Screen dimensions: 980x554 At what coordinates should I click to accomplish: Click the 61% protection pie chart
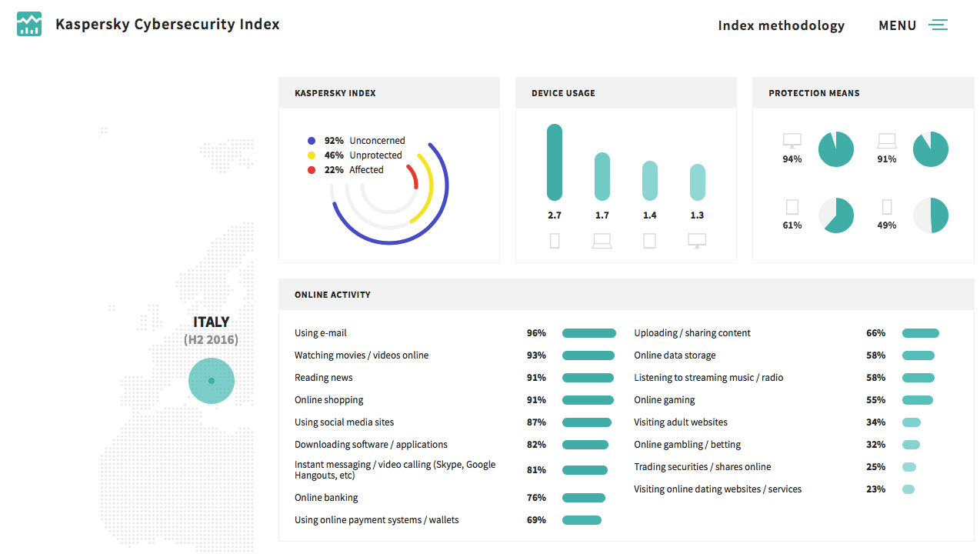836,215
